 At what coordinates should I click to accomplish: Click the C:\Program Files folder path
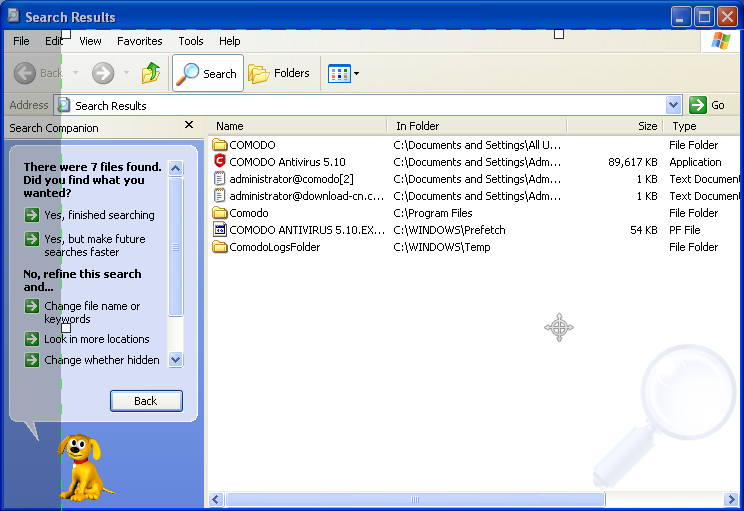point(433,213)
